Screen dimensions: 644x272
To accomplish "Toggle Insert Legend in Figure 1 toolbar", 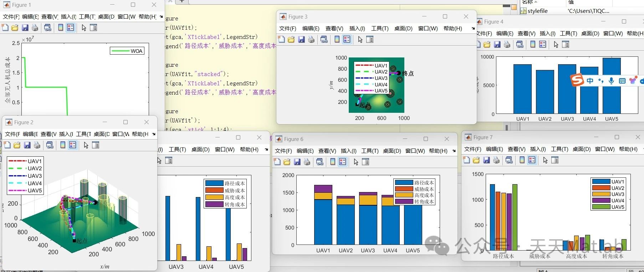I will (x=71, y=27).
